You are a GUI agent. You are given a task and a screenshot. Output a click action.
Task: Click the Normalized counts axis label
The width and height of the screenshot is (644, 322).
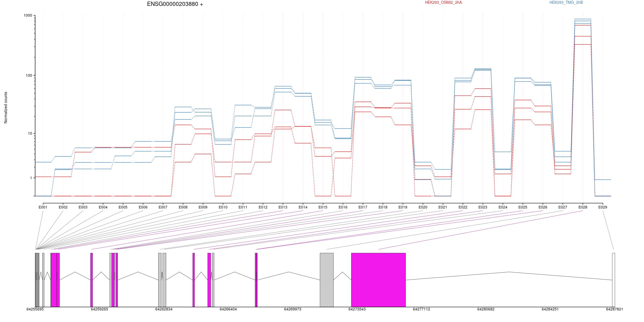coord(6,108)
